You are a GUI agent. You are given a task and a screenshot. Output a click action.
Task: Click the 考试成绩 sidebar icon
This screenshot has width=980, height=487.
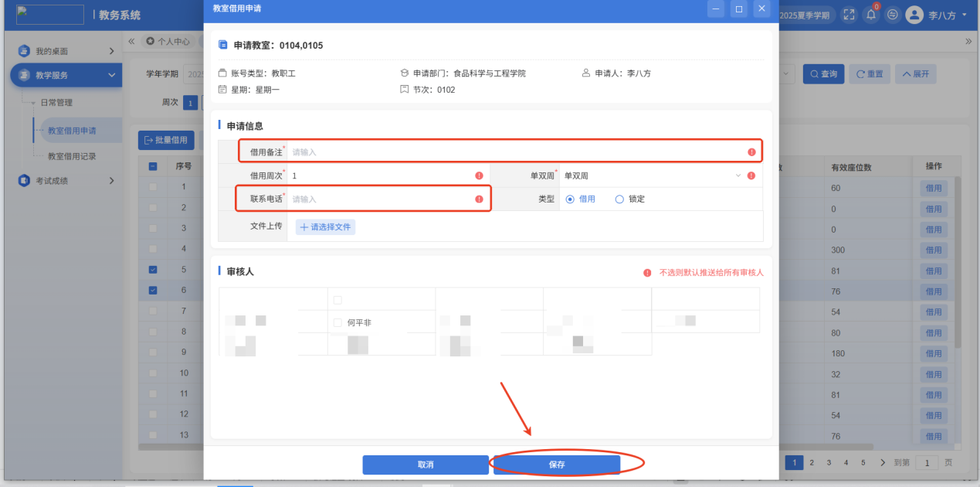24,181
